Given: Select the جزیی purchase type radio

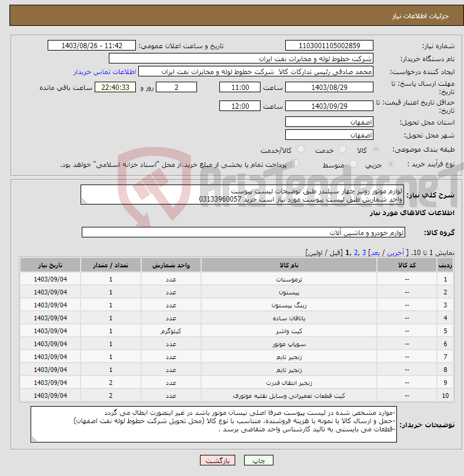Looking at the screenshot, I should 390,164.
